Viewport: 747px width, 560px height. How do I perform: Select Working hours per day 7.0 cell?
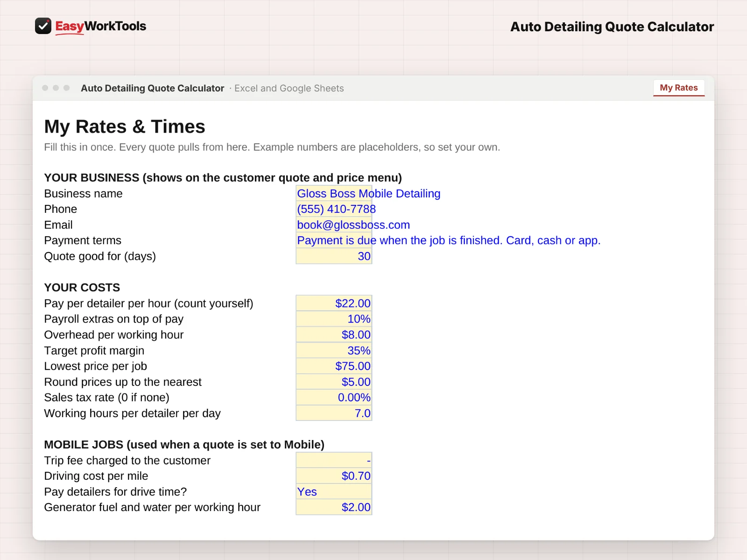[334, 413]
